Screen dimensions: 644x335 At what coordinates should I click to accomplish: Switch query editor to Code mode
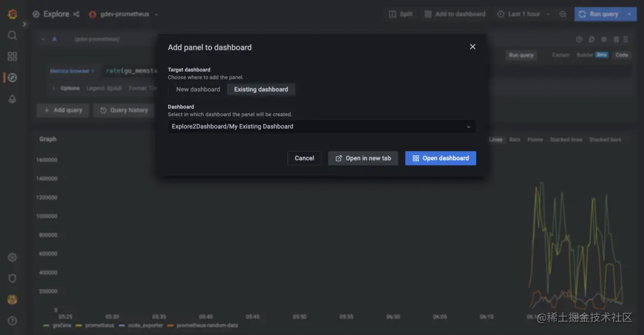621,55
